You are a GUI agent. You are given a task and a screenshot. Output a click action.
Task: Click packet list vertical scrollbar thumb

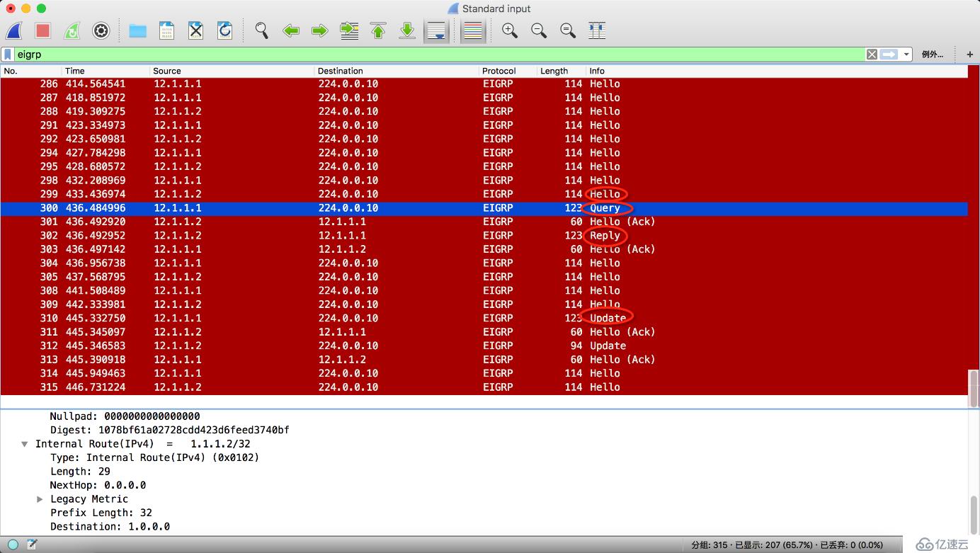point(974,388)
